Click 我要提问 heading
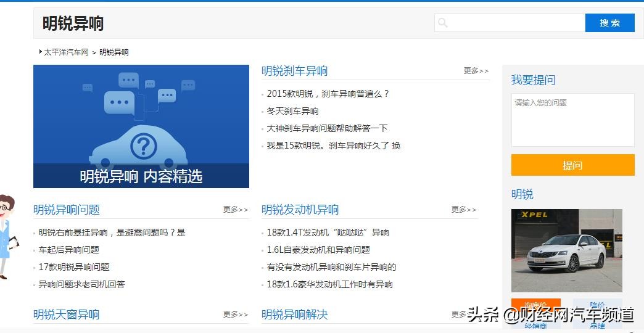The height and width of the screenshot is (333, 644). (533, 80)
